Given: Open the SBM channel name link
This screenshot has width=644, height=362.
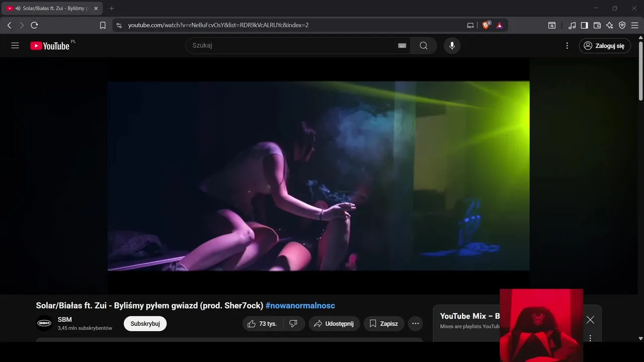Looking at the screenshot, I should click(65, 320).
